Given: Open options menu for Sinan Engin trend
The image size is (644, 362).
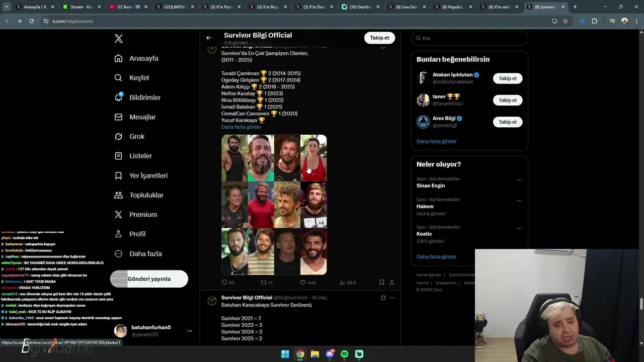Looking at the screenshot, I should (x=519, y=180).
